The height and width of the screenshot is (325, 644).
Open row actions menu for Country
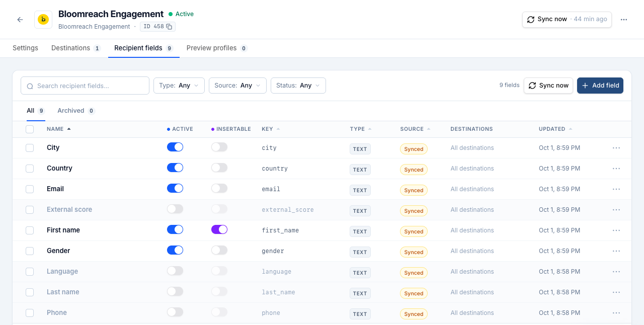tap(616, 169)
